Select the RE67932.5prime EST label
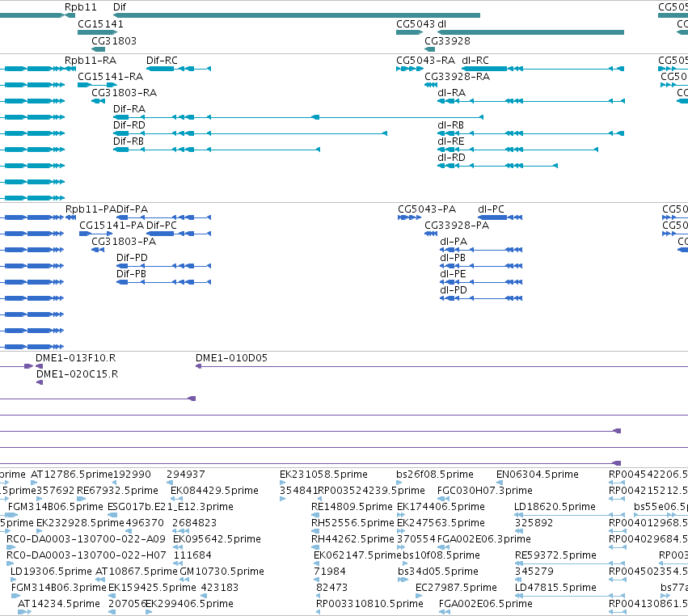688x616 pixels. tap(117, 491)
